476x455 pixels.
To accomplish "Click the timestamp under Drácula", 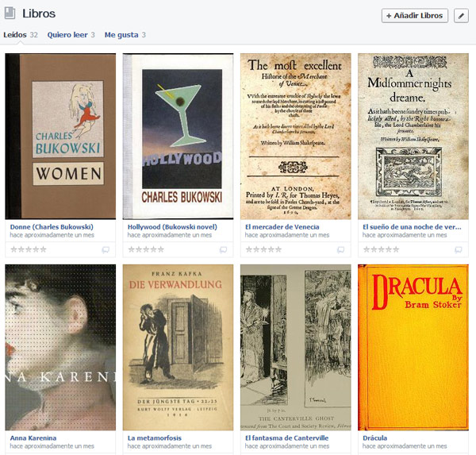I will click(x=405, y=446).
